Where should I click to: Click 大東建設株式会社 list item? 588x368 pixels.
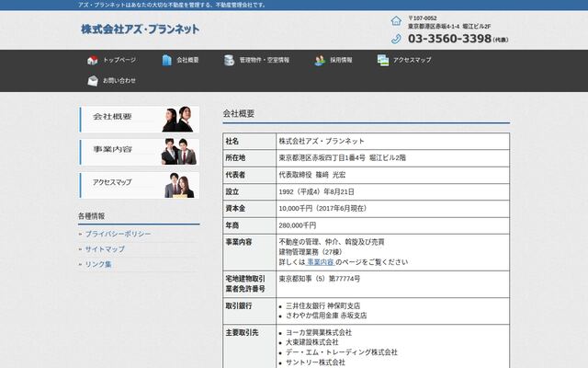tap(312, 342)
